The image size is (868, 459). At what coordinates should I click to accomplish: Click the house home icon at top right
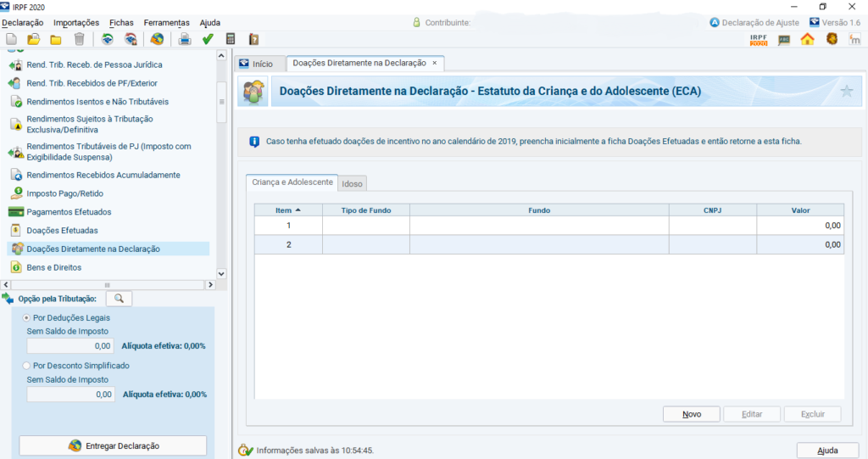807,39
